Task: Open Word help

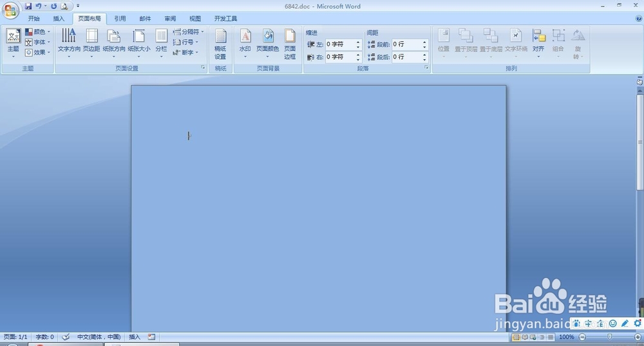Action: point(639,19)
